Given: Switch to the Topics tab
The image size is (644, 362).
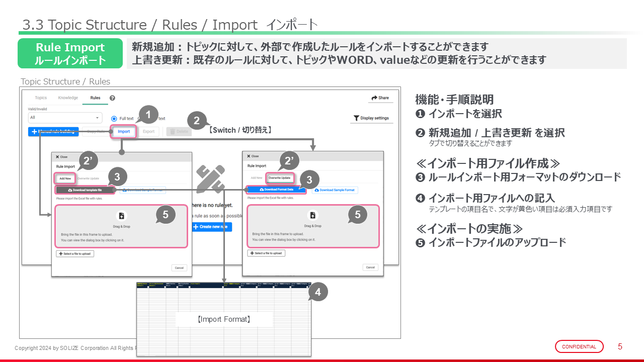Looking at the screenshot, I should tap(41, 98).
